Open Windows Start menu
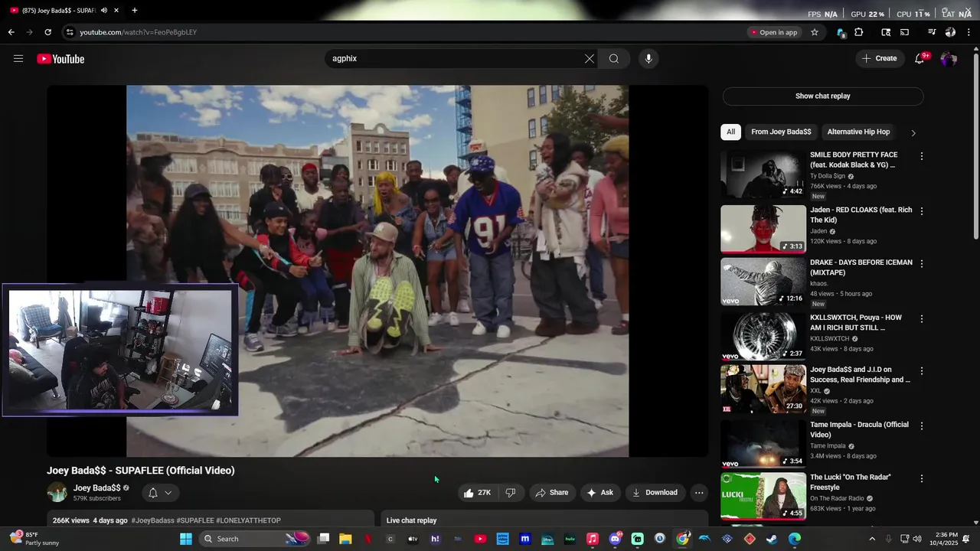This screenshot has width=980, height=551. [186, 539]
